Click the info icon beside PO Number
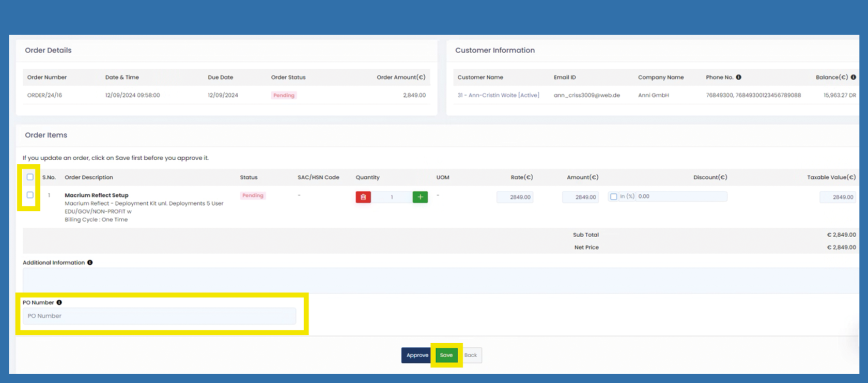 click(x=59, y=302)
